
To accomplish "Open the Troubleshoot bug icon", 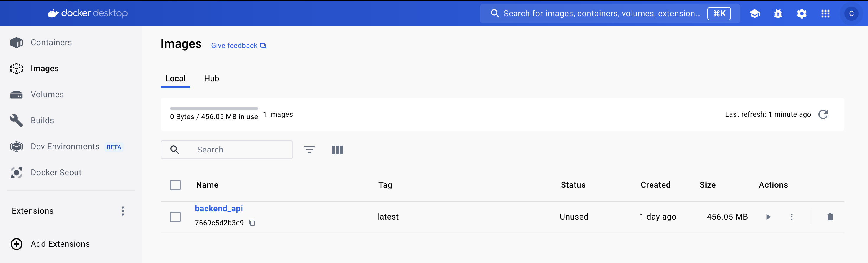I will pos(778,14).
